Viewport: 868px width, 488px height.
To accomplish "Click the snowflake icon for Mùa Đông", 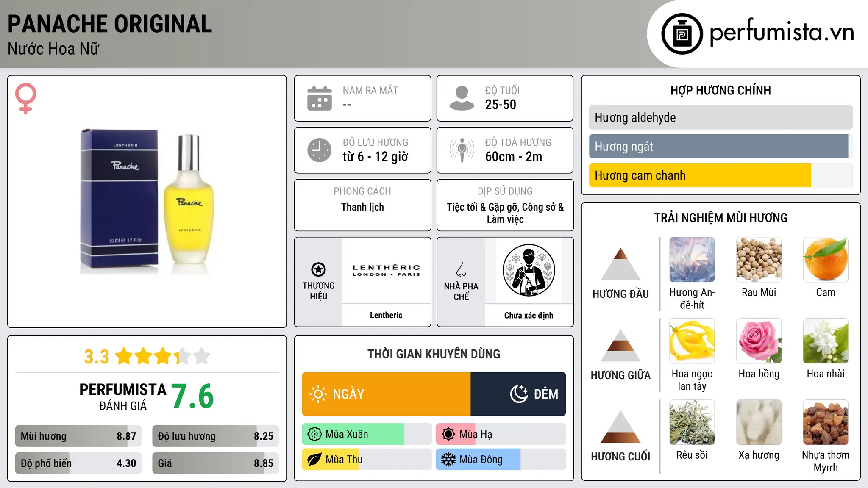I will [x=448, y=460].
